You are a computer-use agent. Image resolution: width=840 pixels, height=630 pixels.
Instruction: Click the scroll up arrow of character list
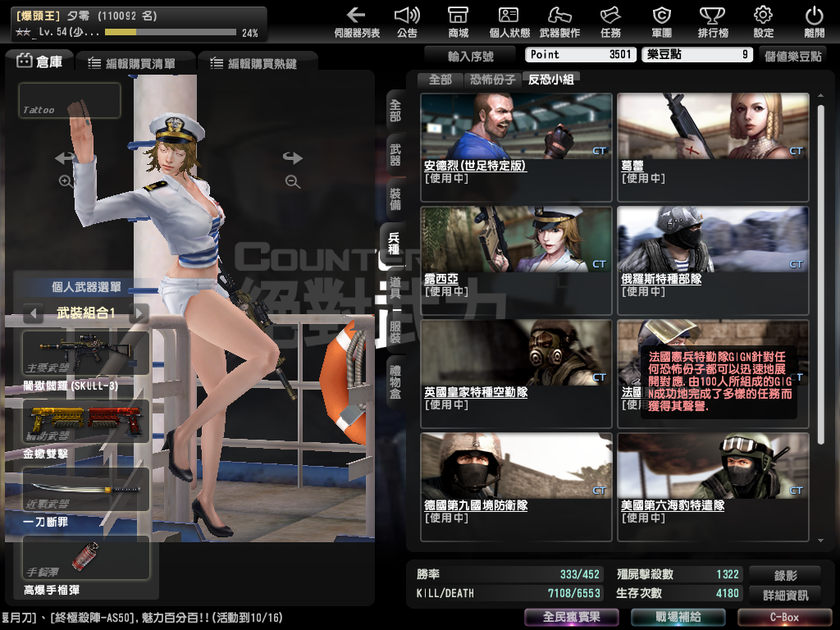click(820, 95)
